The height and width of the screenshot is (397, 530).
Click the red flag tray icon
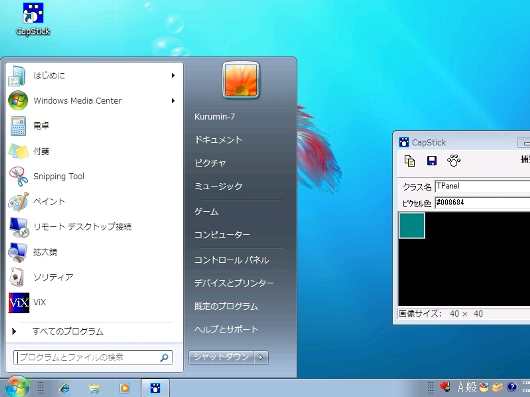(x=445, y=387)
